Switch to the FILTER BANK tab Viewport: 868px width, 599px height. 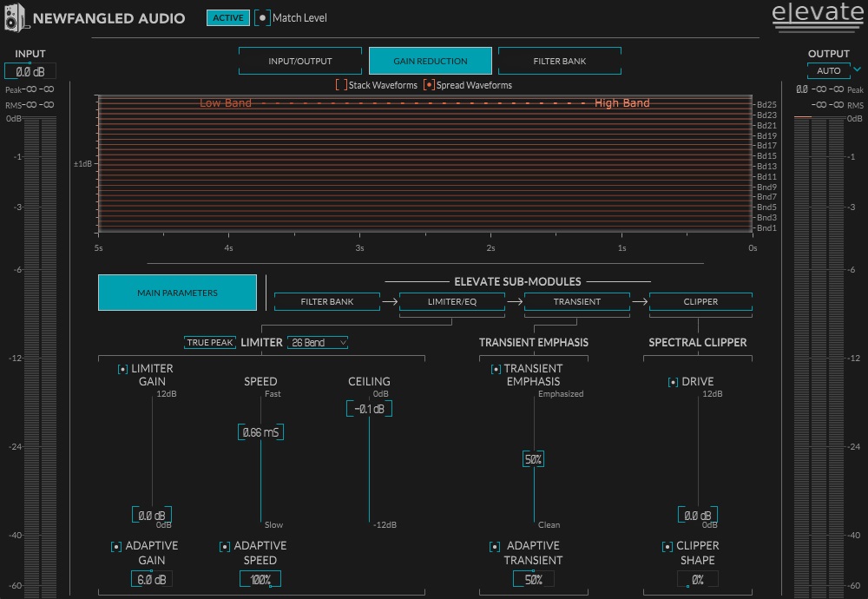559,61
